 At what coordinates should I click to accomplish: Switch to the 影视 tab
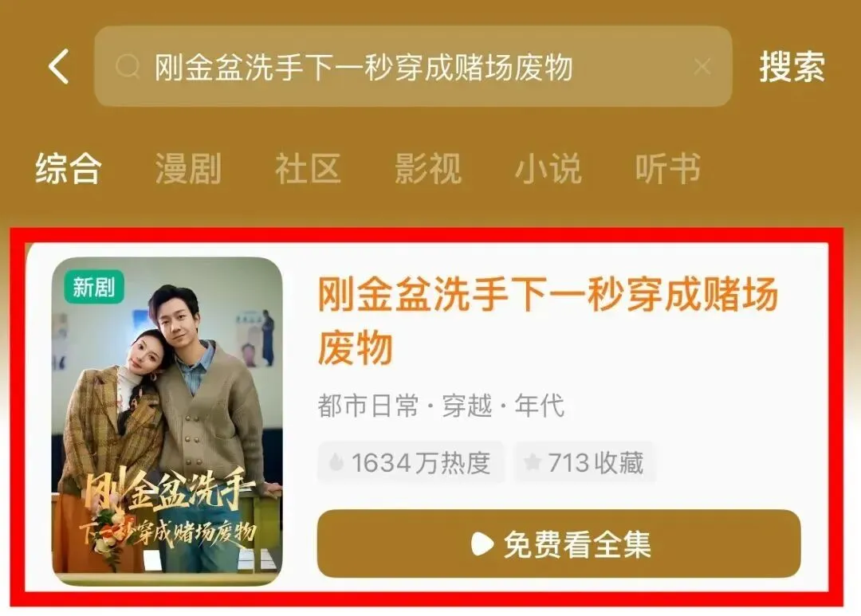coord(428,168)
